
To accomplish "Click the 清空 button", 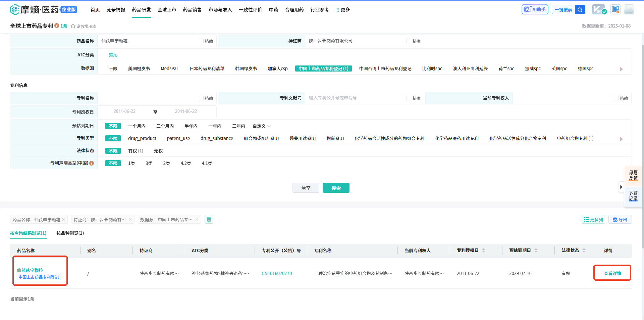I will 306,188.
